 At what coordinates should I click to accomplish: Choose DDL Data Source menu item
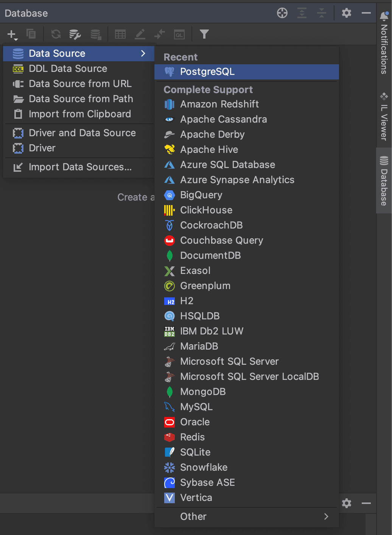point(79,68)
